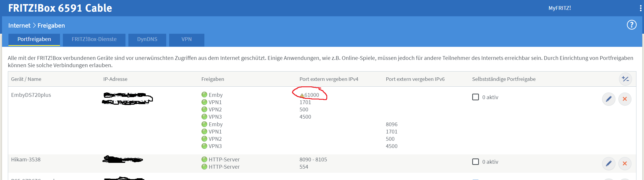Click the MyFRITZ! link in header
This screenshot has width=644, height=180.
point(560,8)
